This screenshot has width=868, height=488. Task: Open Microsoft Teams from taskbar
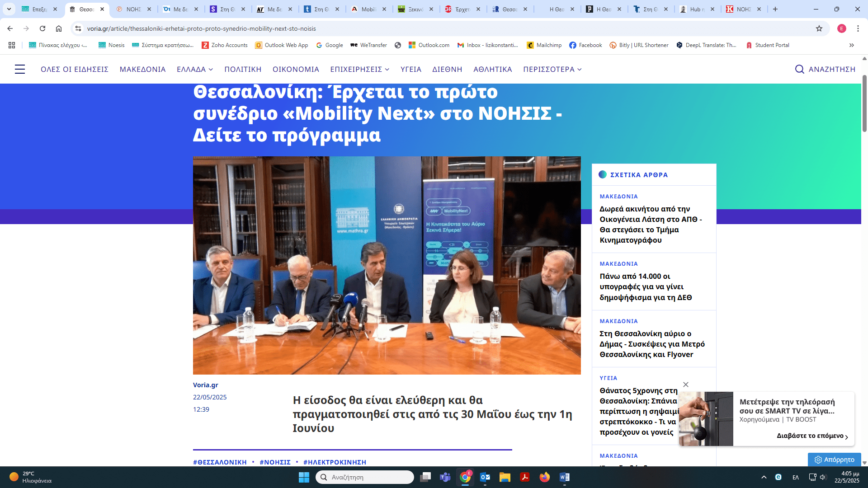coord(445,477)
